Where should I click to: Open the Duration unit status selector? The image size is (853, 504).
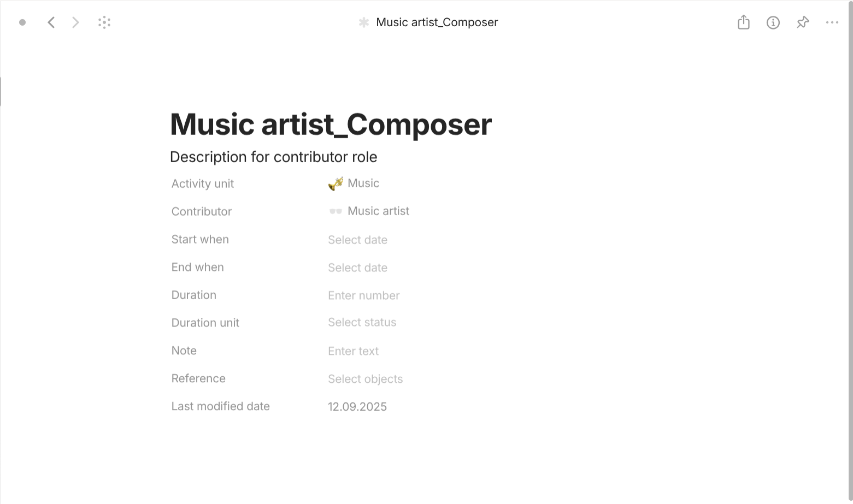tap(362, 322)
